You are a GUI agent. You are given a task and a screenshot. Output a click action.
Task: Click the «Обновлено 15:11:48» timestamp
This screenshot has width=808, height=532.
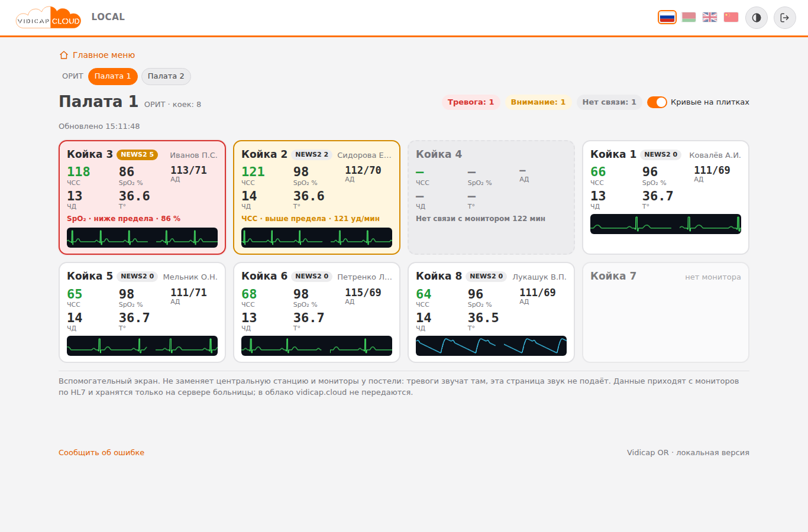click(x=99, y=126)
